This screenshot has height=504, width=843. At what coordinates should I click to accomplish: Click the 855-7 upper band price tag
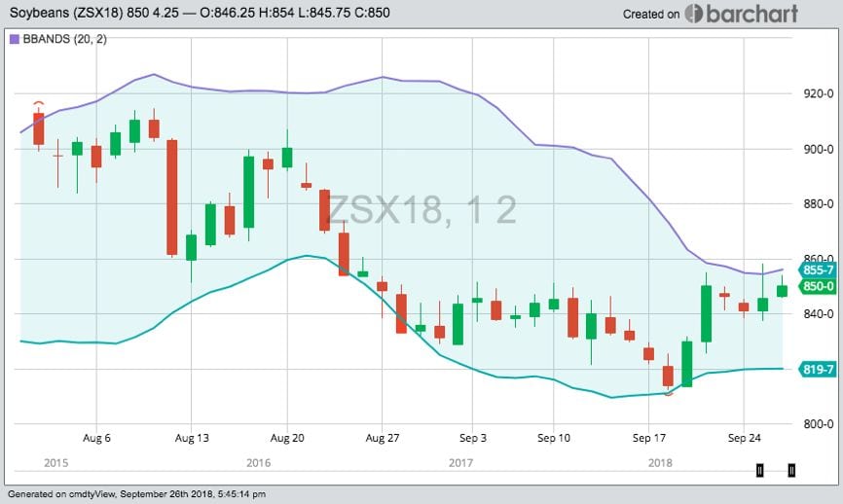pos(818,270)
